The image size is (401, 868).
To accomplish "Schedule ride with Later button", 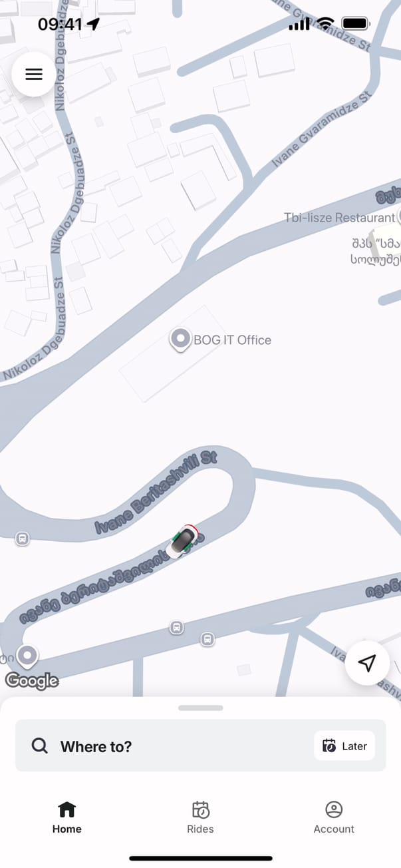I will pyautogui.click(x=344, y=746).
